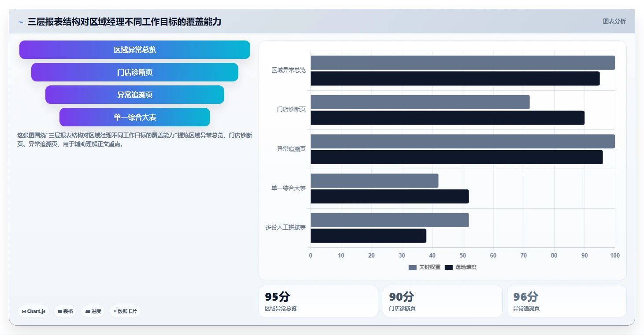Select the 单一综合大表 funnel layer
Viewport: 644px width, 335px height.
[x=135, y=117]
